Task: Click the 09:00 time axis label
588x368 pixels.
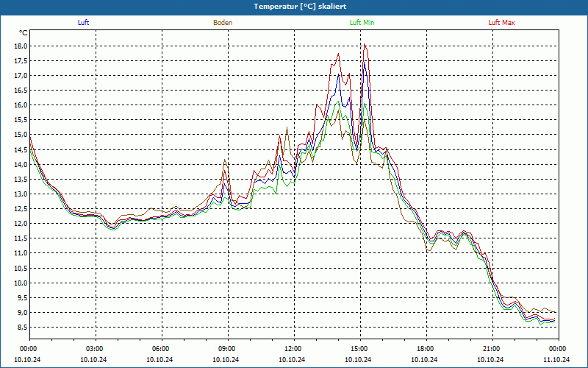Action: click(x=228, y=349)
